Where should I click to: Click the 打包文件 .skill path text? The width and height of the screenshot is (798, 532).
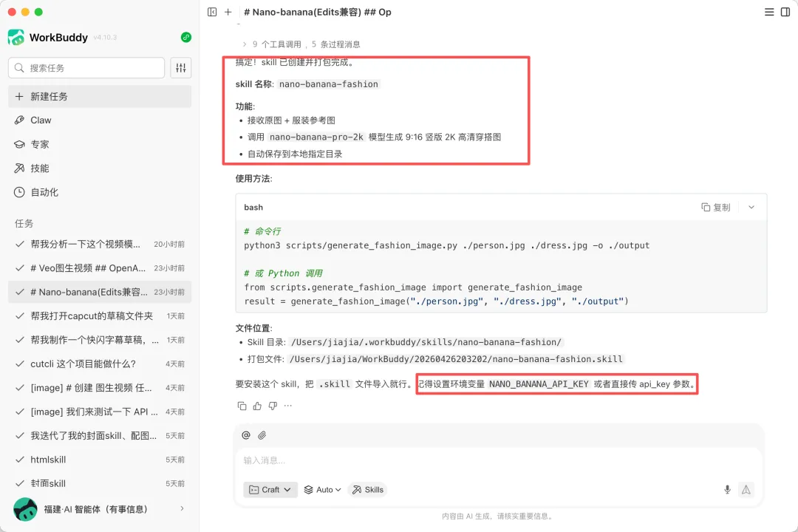pos(456,359)
